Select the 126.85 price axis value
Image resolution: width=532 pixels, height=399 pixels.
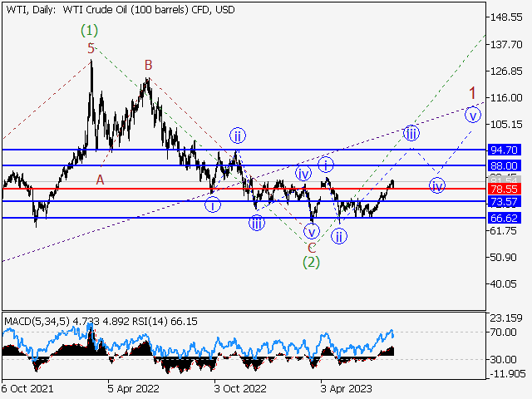tap(506, 71)
